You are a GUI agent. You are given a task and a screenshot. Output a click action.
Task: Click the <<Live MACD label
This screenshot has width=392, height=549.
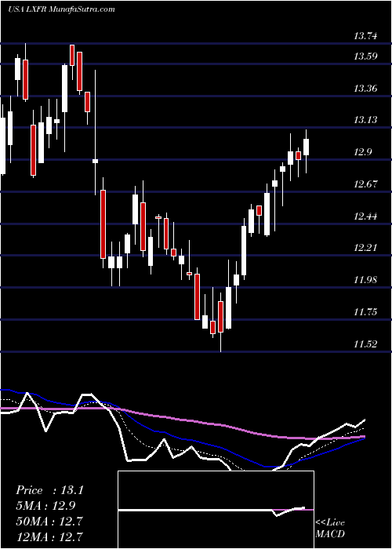pyautogui.click(x=330, y=528)
